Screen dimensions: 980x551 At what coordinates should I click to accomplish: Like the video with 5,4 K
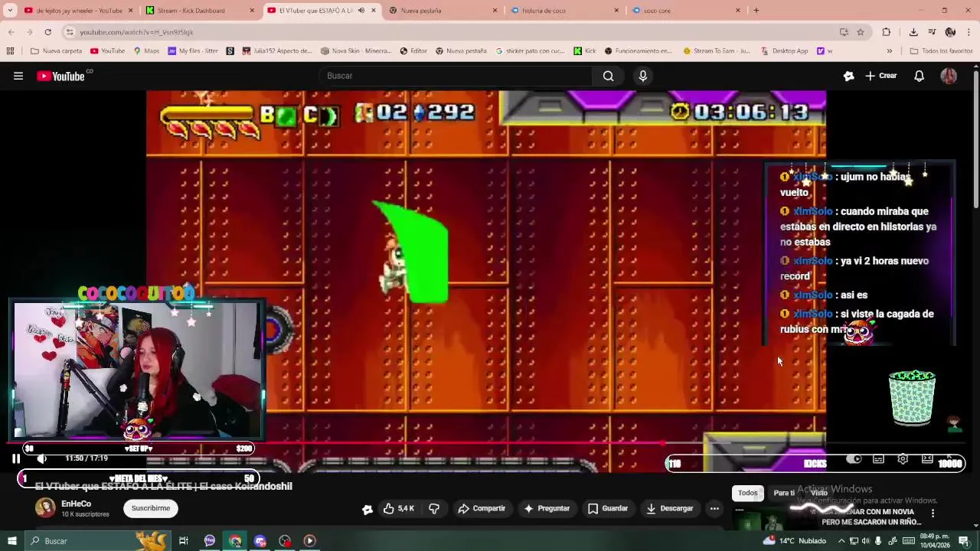tap(398, 508)
